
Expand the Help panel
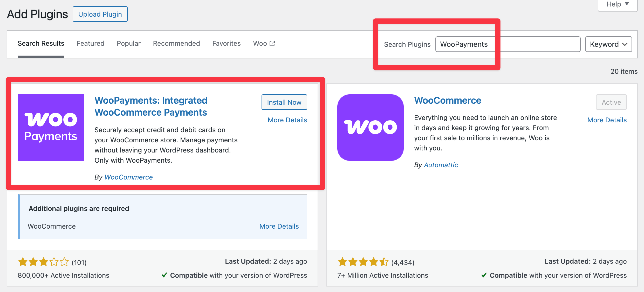point(617,4)
